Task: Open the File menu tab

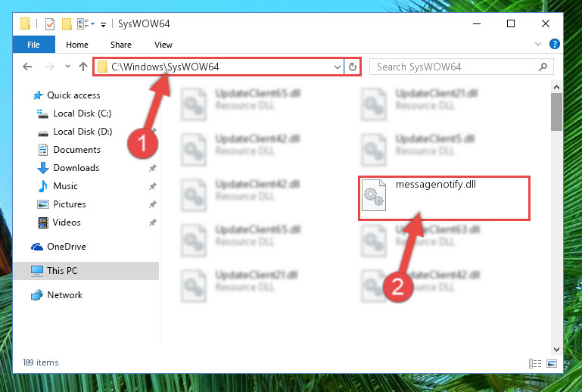Action: point(34,45)
